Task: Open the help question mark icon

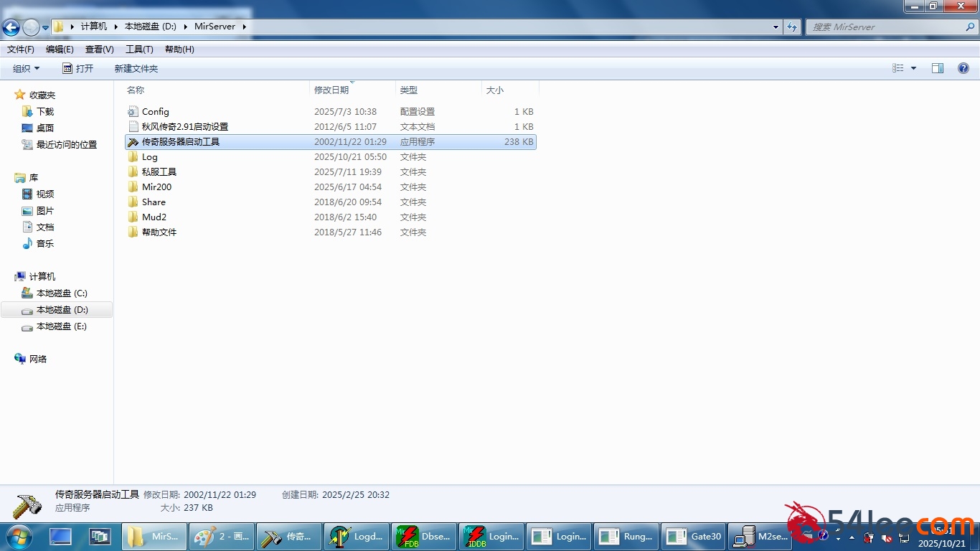Action: coord(963,68)
